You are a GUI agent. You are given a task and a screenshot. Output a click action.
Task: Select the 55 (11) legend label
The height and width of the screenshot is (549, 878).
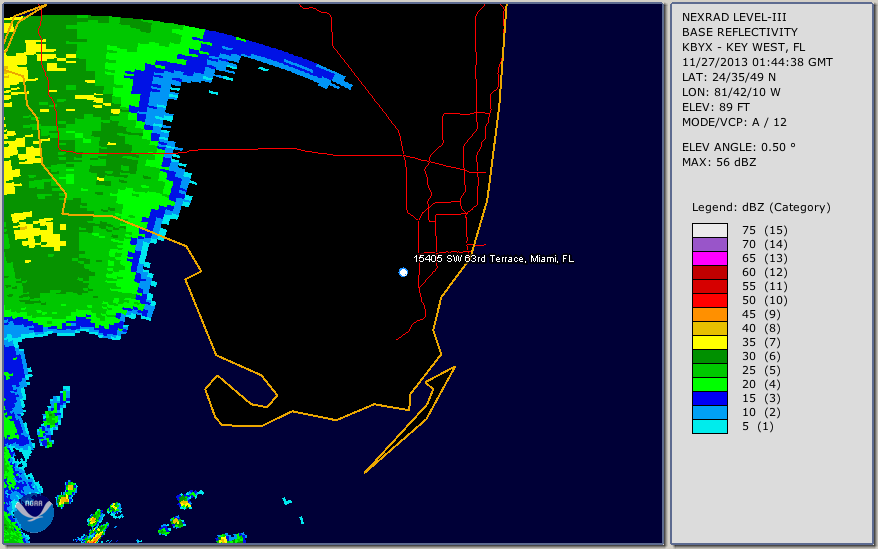click(x=764, y=286)
